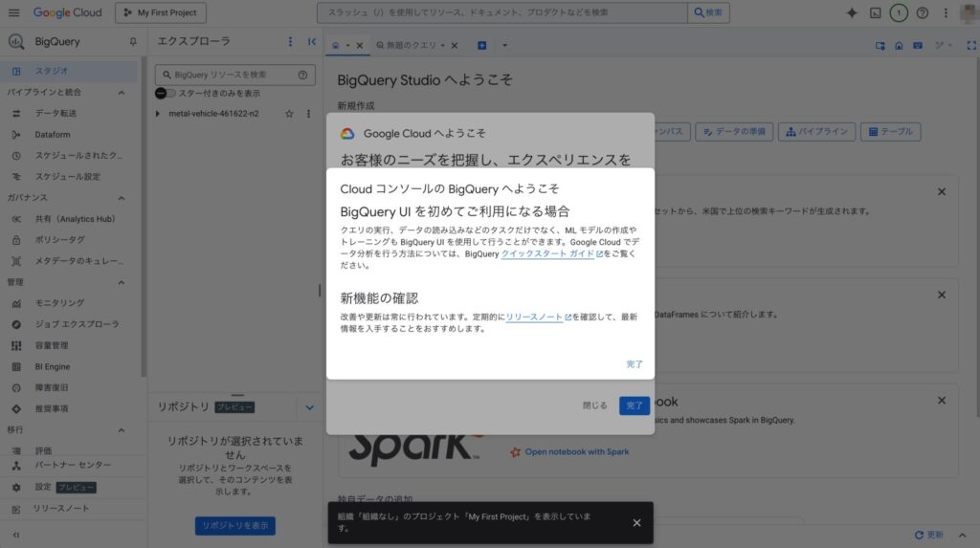Image resolution: width=980 pixels, height=548 pixels.
Task: Toggle スター付きのみを表示 switch
Action: coord(165,93)
